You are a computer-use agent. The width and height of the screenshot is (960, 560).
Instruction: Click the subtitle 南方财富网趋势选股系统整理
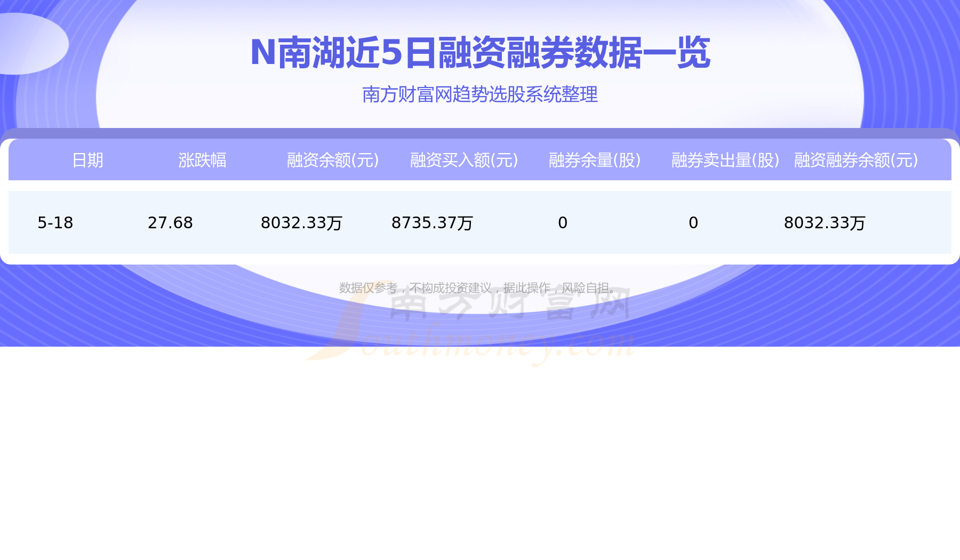tap(480, 94)
